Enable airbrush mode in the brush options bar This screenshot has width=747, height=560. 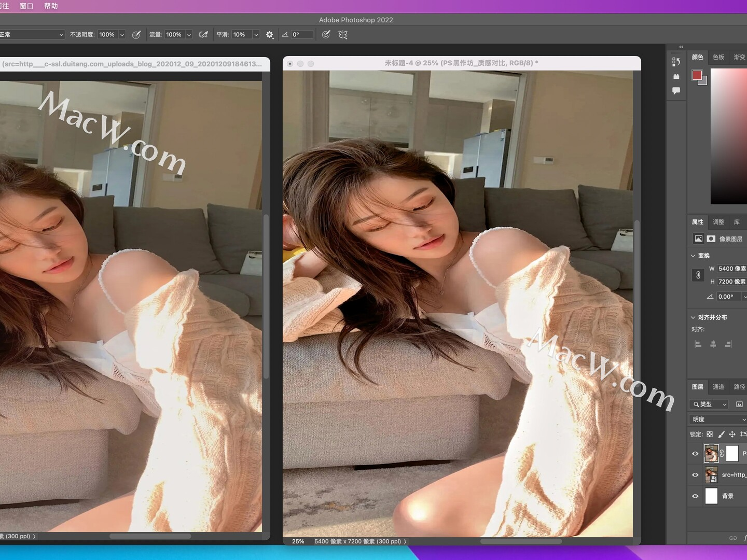[x=203, y=35]
